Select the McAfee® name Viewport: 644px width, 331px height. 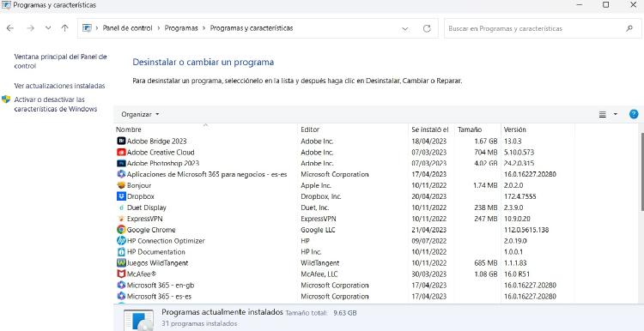pyautogui.click(x=142, y=274)
